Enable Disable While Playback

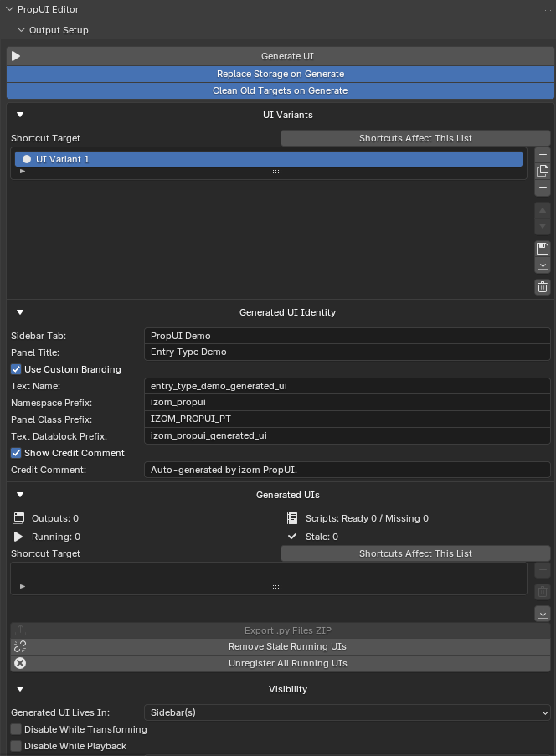16,746
